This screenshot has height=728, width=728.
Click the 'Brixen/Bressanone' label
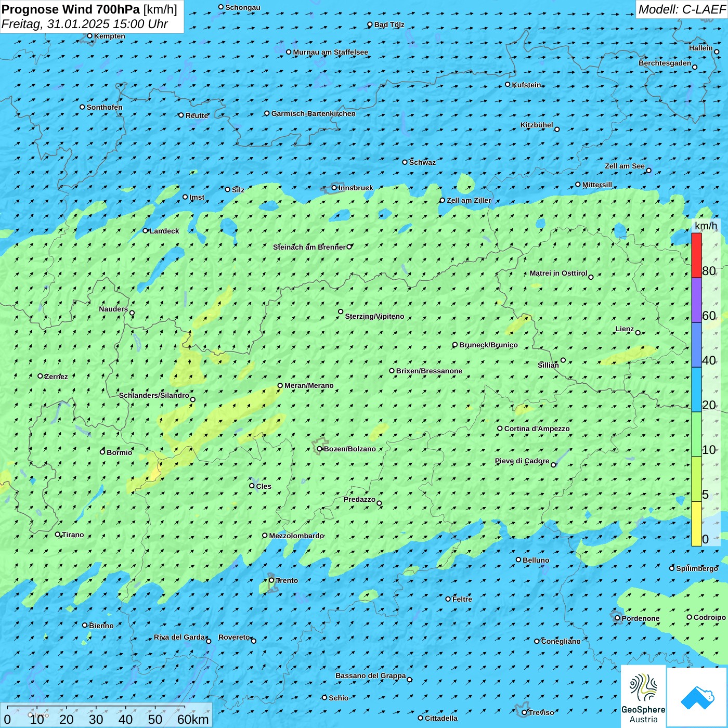pyautogui.click(x=429, y=371)
